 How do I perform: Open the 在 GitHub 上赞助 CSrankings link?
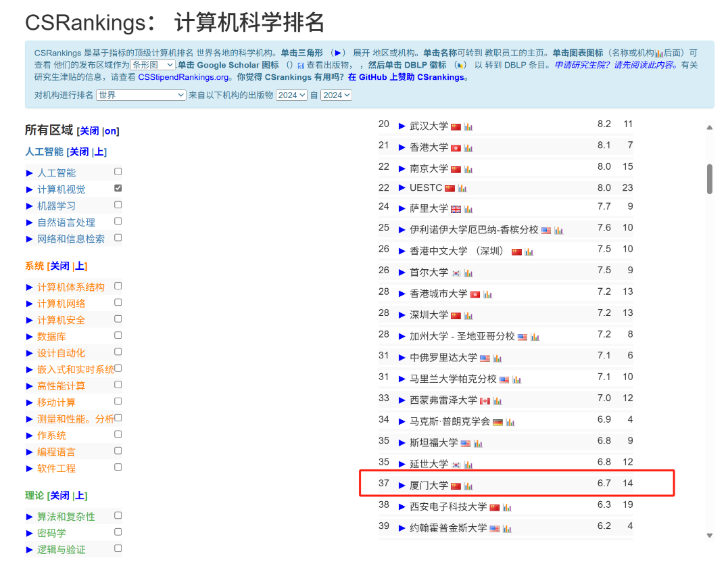click(x=408, y=77)
